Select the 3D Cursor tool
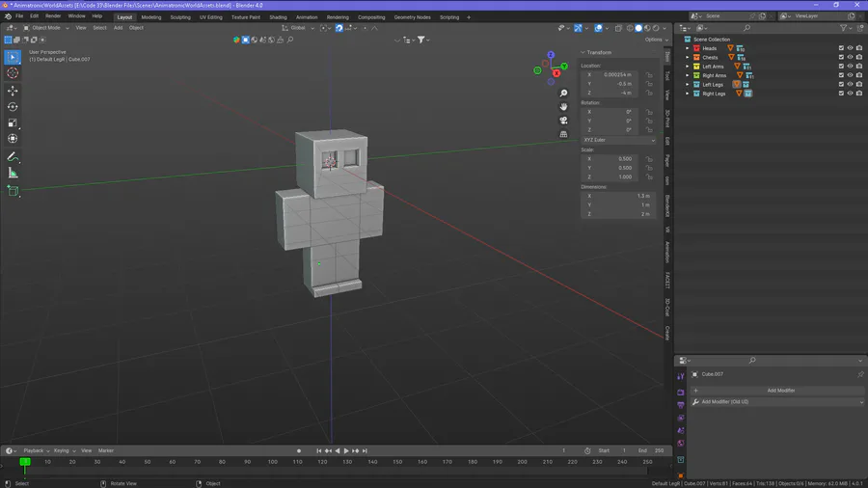The width and height of the screenshot is (868, 488). click(13, 73)
